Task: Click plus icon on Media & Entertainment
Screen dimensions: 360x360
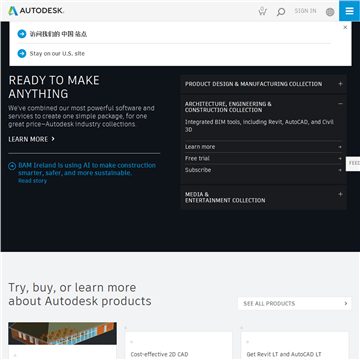Action: click(340, 194)
